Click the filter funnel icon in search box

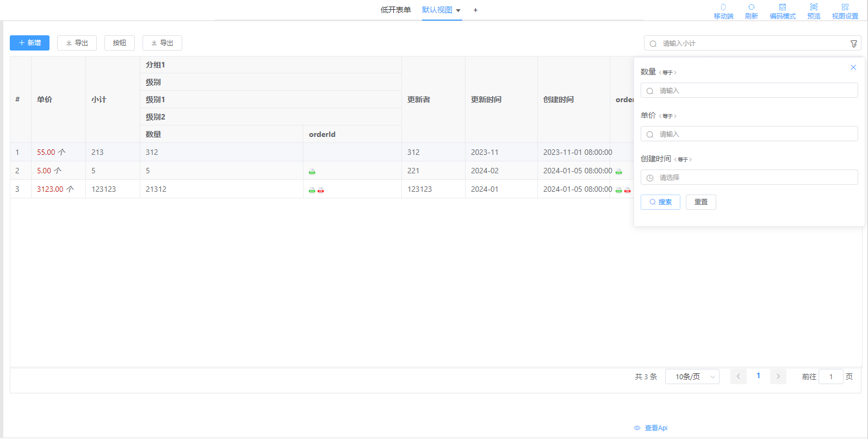pyautogui.click(x=854, y=43)
